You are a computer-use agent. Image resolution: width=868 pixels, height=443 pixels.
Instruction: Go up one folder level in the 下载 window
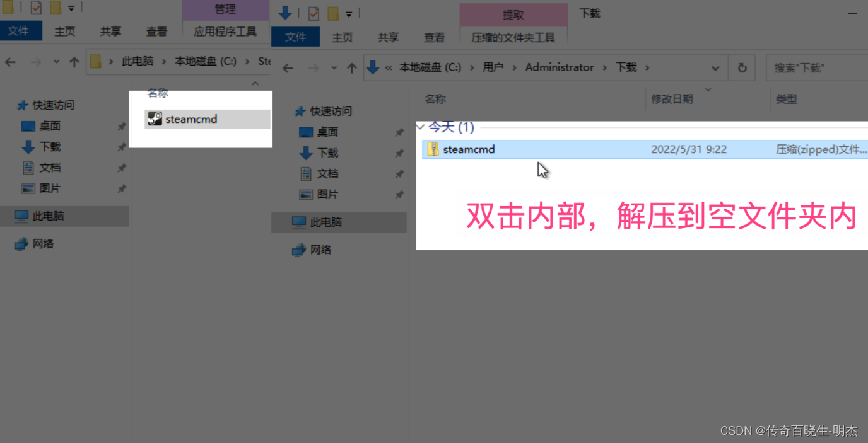[x=351, y=68]
